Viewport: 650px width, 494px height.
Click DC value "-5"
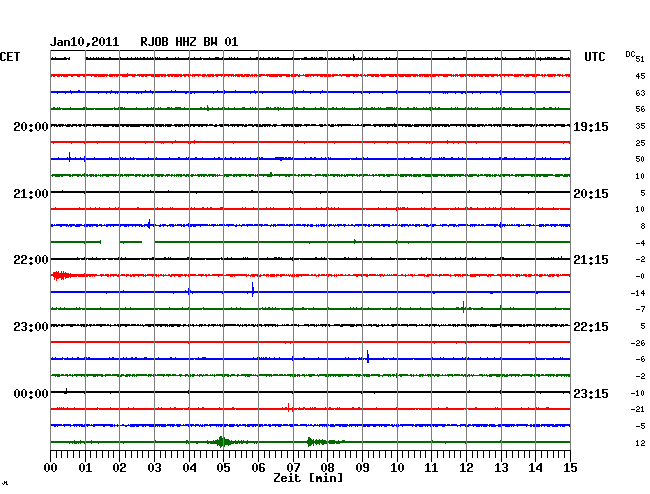(640, 426)
